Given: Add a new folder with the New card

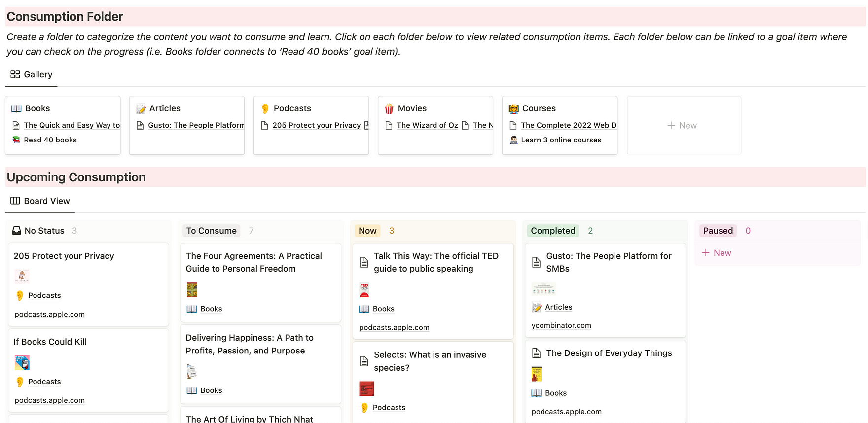Looking at the screenshot, I should [683, 126].
